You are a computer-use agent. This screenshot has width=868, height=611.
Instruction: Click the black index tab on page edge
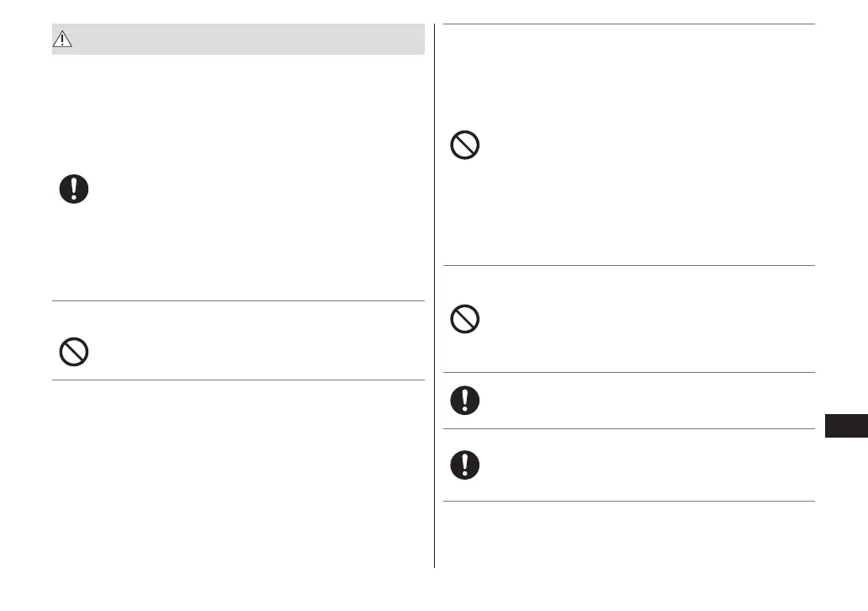(x=844, y=427)
